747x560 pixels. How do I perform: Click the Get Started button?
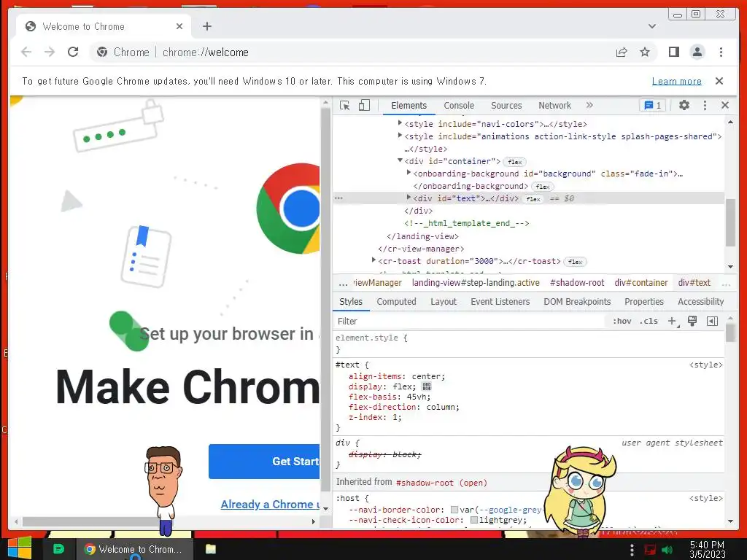[x=264, y=462]
